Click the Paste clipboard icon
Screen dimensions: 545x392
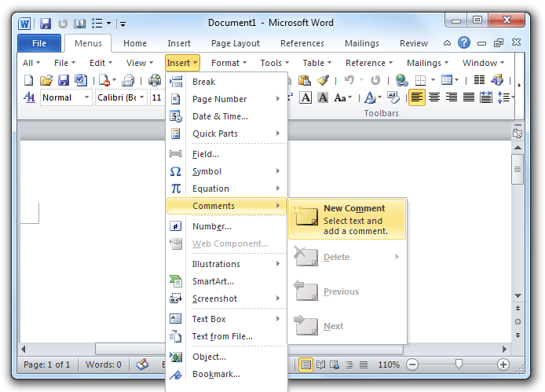[x=305, y=80]
